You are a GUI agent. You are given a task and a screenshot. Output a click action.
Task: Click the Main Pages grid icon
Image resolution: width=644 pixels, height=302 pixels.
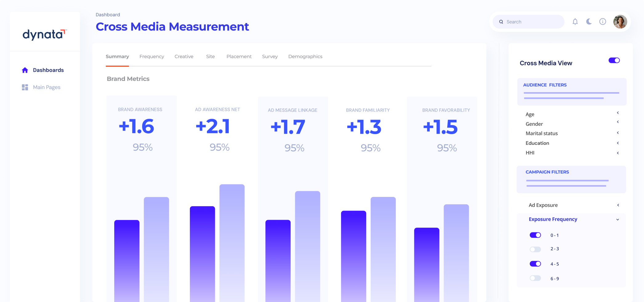tap(25, 87)
